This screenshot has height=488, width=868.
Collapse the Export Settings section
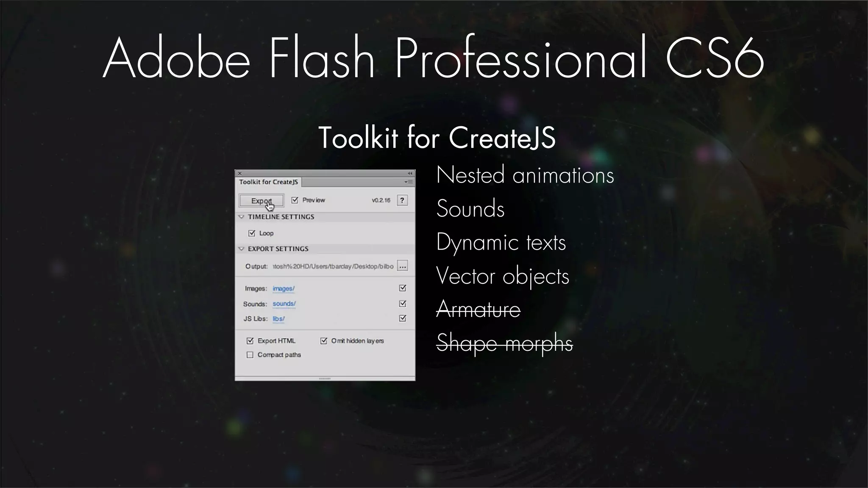[241, 249]
